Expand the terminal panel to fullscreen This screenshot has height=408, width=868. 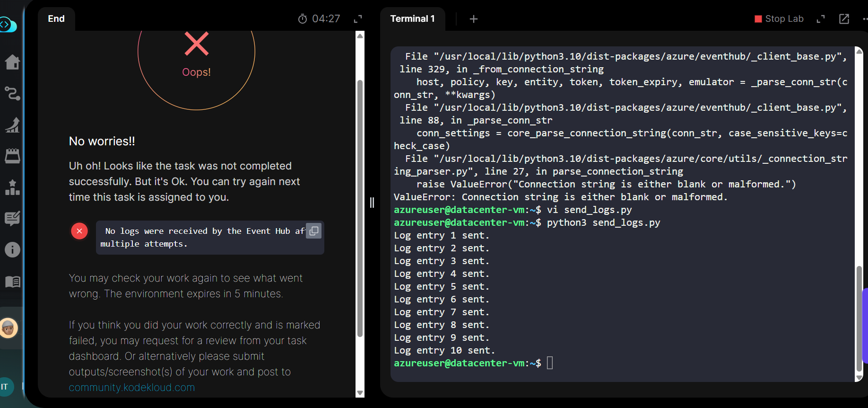point(821,19)
